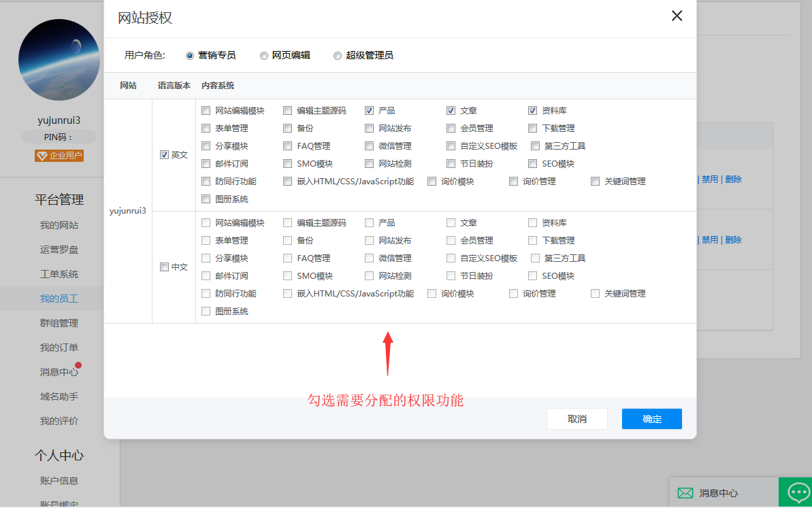The image size is (812, 508).
Task: Click the yujunrui3 profile avatar picture
Action: [59, 60]
